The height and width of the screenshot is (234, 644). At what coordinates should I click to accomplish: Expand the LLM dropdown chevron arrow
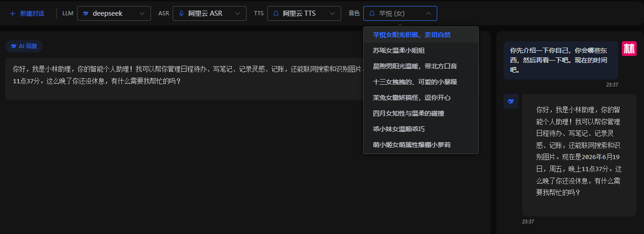pyautogui.click(x=142, y=13)
